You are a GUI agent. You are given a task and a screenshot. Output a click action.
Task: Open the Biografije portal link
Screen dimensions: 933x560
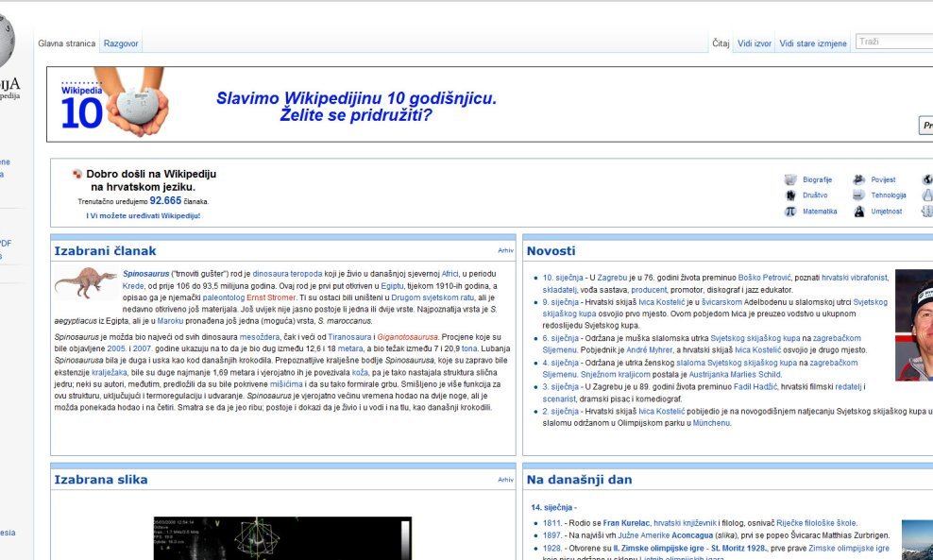(x=817, y=179)
